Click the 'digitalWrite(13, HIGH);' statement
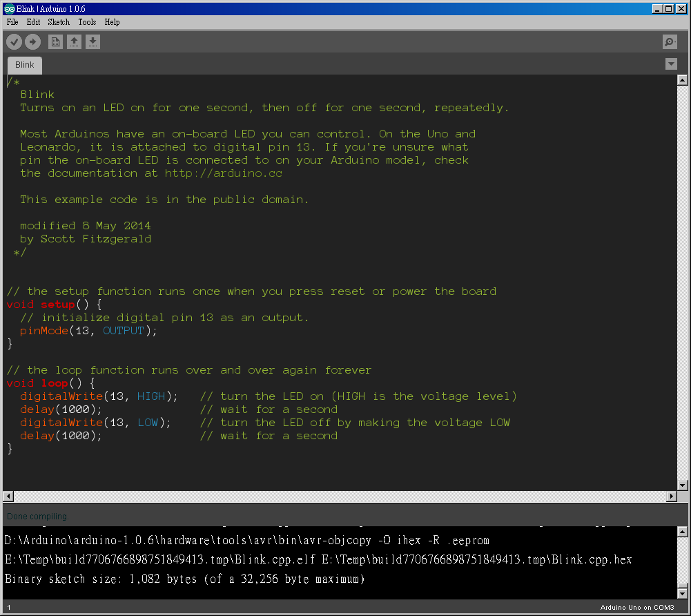 point(99,396)
